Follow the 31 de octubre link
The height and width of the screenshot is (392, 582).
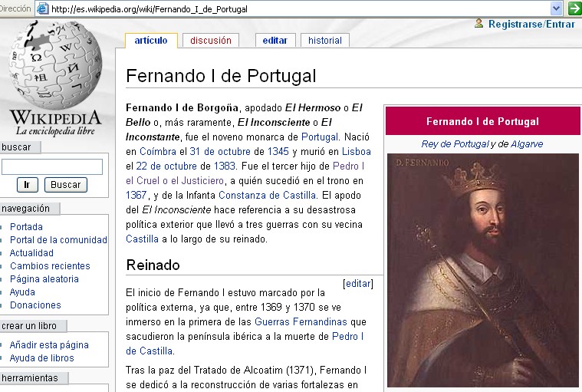tap(220, 151)
